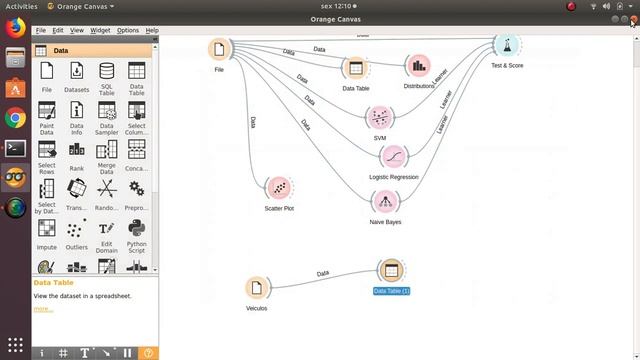Click the Logistic Regression node
This screenshot has width=640, height=360.
[x=393, y=156]
